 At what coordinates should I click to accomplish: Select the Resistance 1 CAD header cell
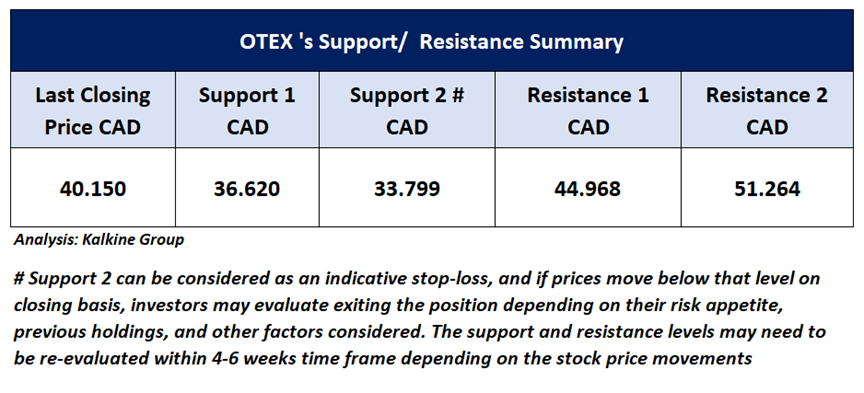click(588, 111)
